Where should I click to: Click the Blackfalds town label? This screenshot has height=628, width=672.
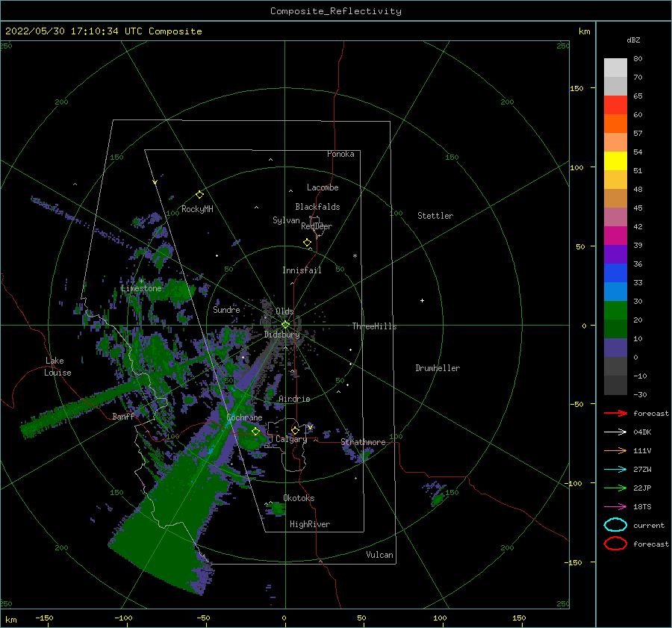coord(317,207)
